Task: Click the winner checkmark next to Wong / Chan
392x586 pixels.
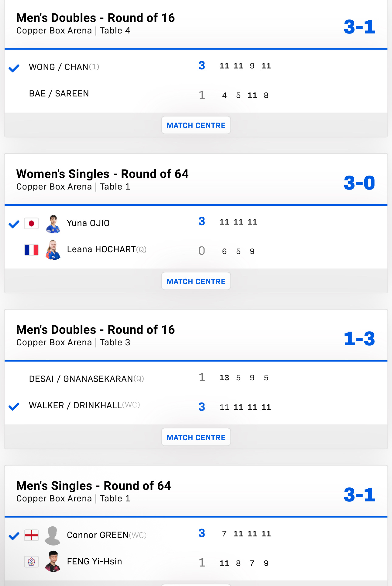Action: tap(14, 68)
